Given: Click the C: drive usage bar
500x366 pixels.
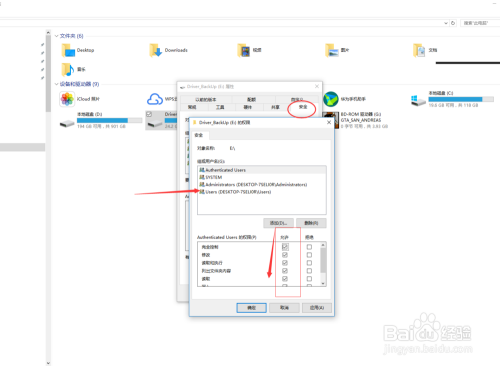Looking at the screenshot, I should [x=461, y=99].
